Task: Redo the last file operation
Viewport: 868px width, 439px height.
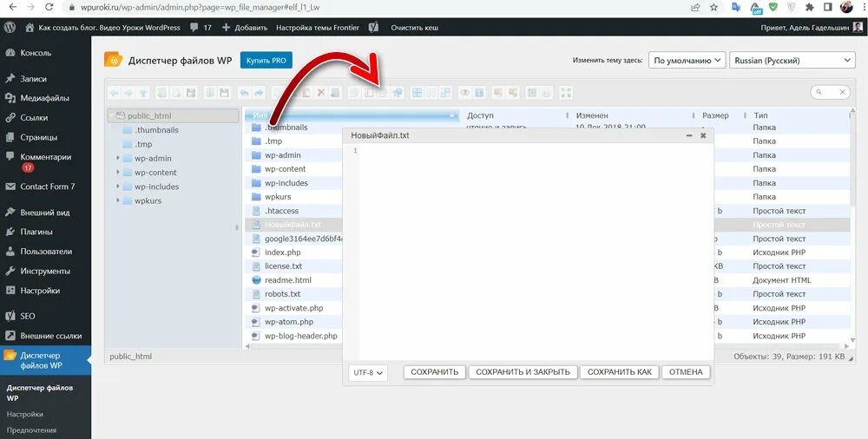Action: tap(259, 93)
